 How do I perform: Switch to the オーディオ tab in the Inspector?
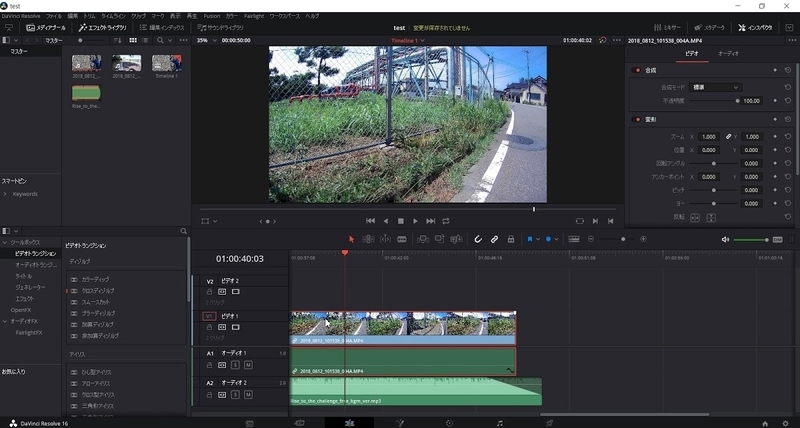[729, 52]
